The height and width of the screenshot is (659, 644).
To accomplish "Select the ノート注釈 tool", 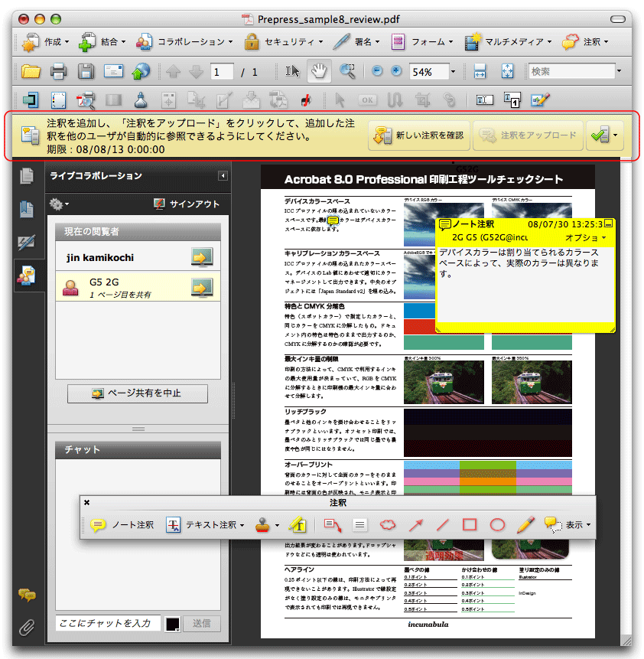I will [x=122, y=525].
